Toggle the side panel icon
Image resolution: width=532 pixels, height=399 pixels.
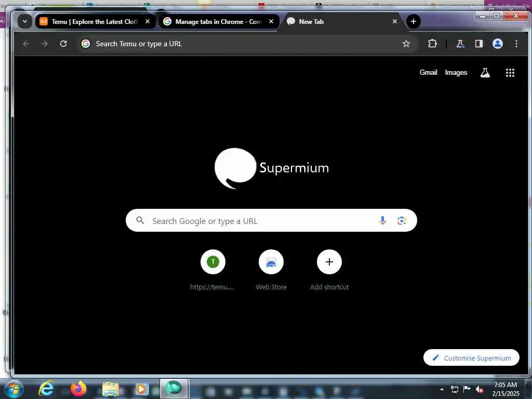pos(478,44)
